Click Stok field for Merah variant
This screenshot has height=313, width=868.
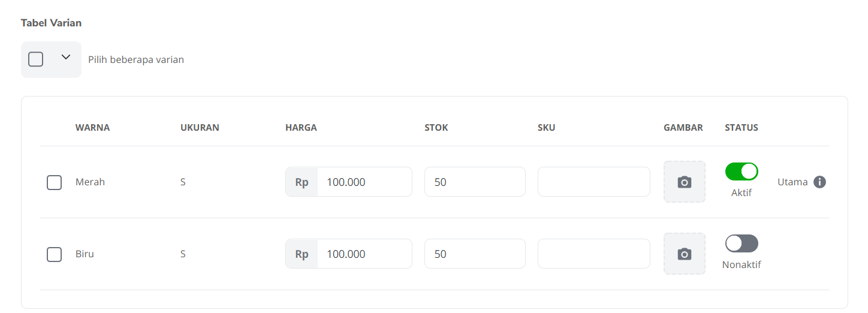pos(474,182)
